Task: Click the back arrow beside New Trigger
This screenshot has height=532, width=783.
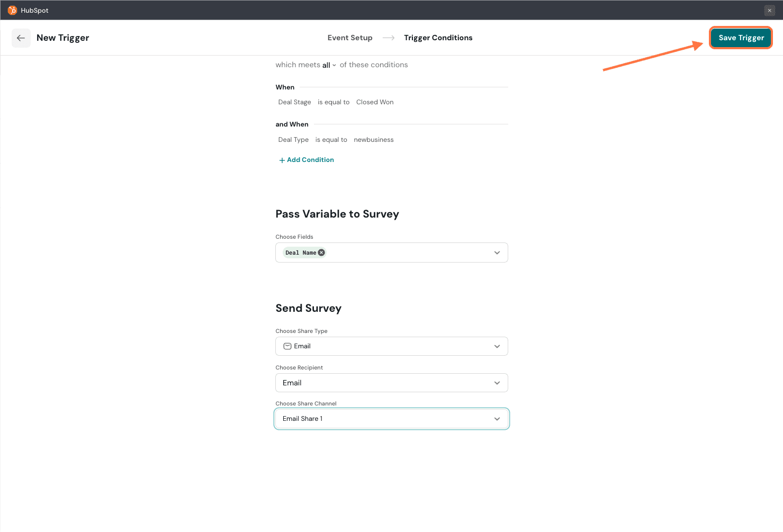Action: pyautogui.click(x=21, y=38)
